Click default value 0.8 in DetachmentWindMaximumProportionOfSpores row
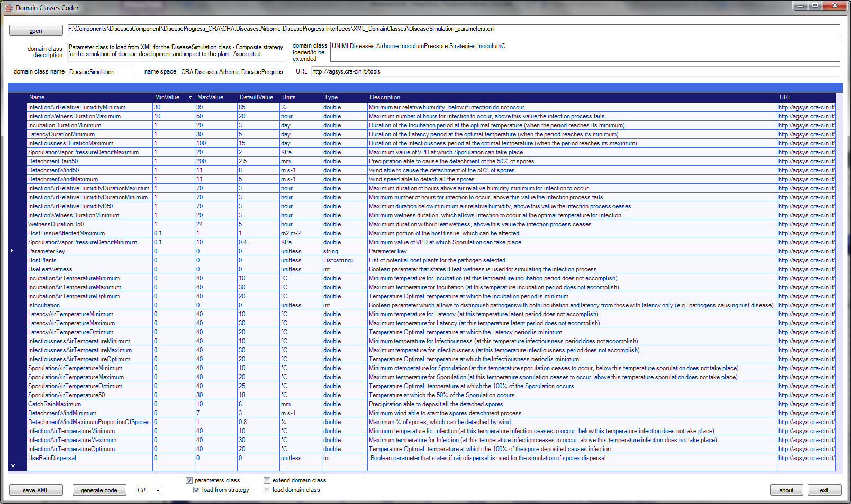 [258, 422]
